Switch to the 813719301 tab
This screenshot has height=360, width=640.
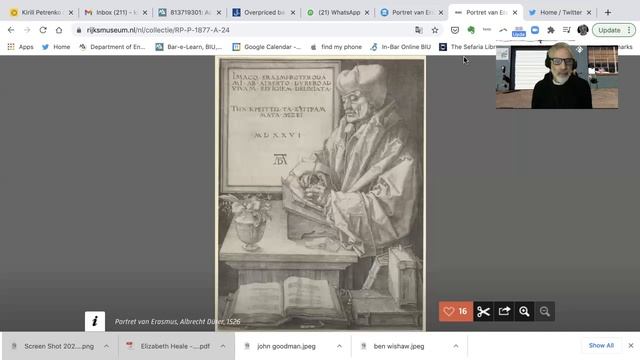click(x=190, y=13)
